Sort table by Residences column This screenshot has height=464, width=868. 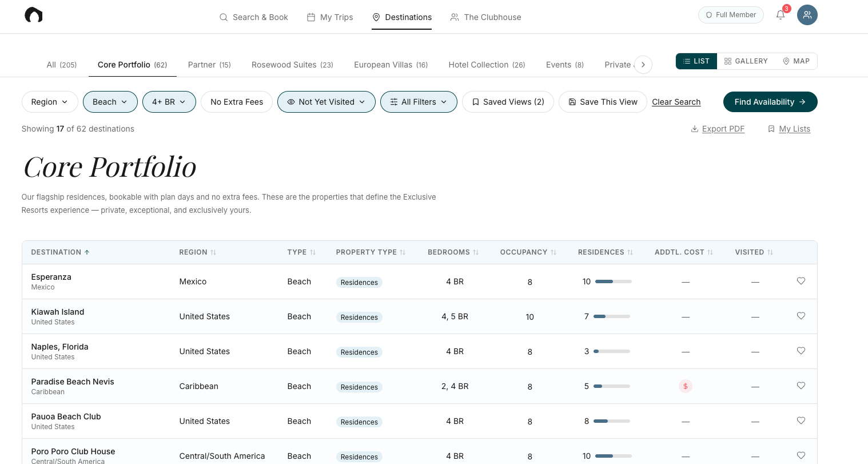pyautogui.click(x=606, y=252)
